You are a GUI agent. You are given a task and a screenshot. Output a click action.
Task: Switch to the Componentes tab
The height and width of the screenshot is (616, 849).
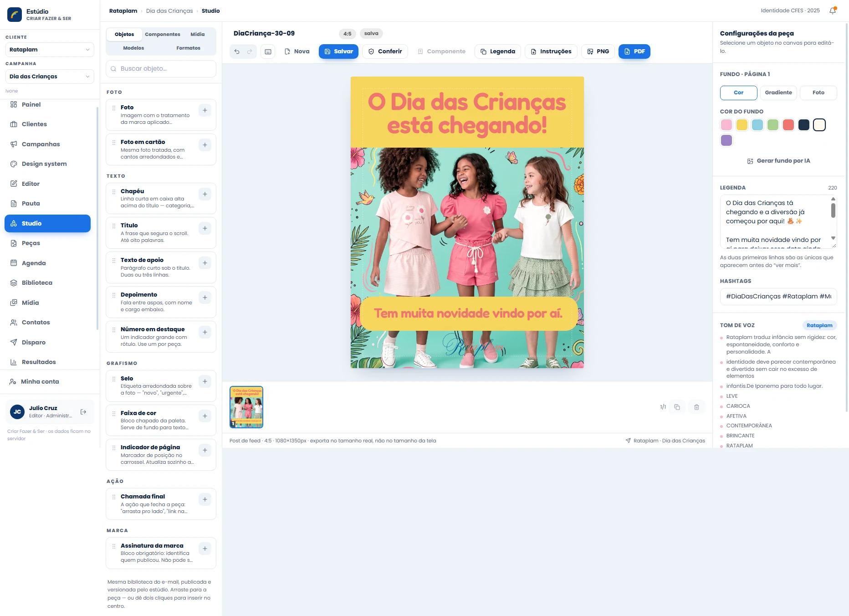163,34
